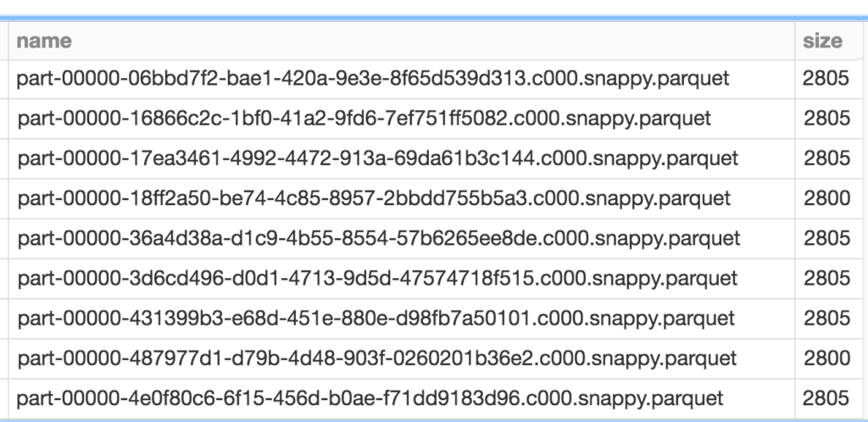Image resolution: width=868 pixels, height=422 pixels.
Task: Click the file name containing 3d6cd496-d0d1
Action: [x=377, y=278]
